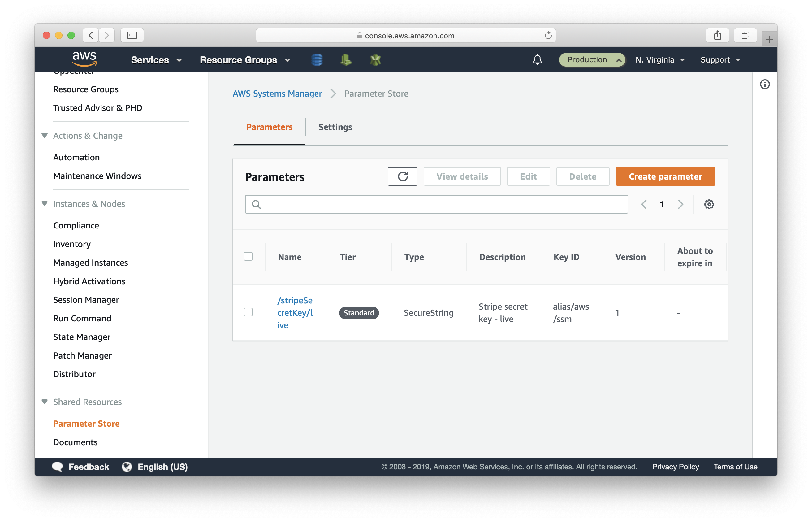This screenshot has height=522, width=812.
Task: Click the next page navigation arrow
Action: pyautogui.click(x=680, y=204)
